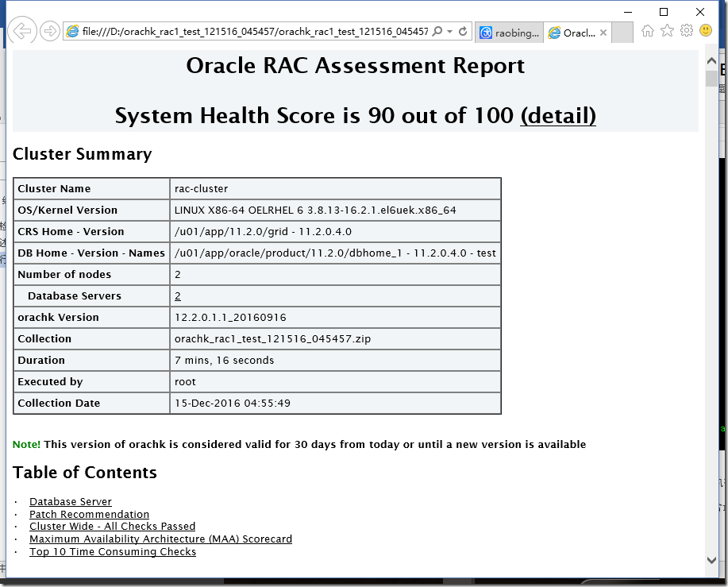This screenshot has width=728, height=587.
Task: Click the scrollbar down arrow
Action: click(712, 558)
